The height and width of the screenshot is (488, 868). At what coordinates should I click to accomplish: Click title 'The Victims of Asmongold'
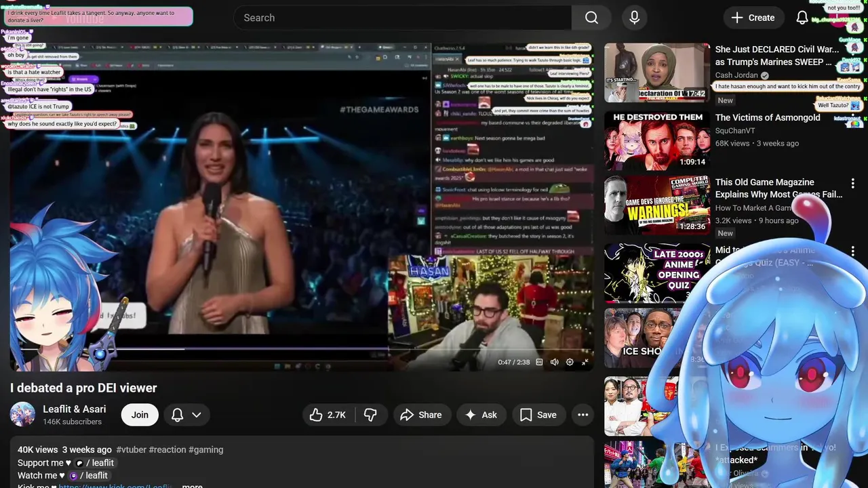click(768, 117)
